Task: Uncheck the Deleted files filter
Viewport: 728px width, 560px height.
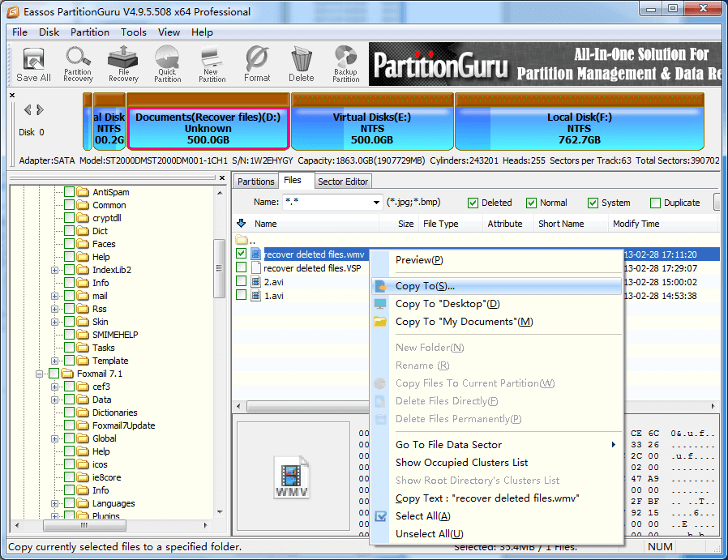Action: coord(473,203)
